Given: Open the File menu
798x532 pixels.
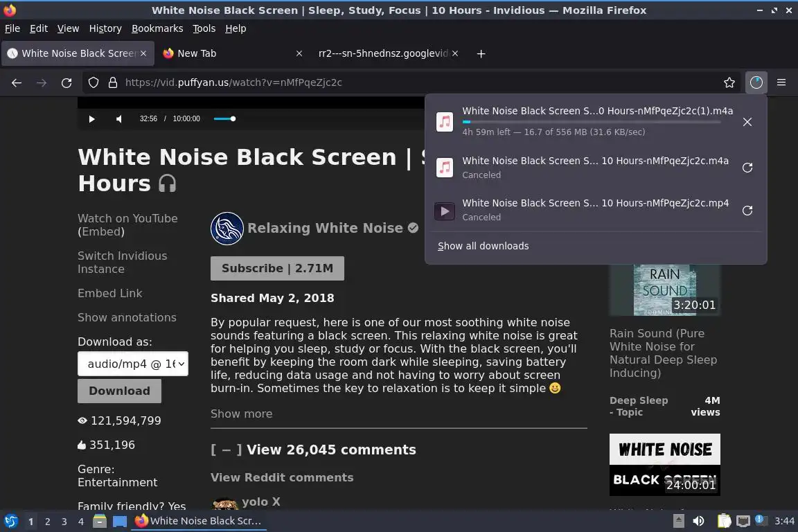Looking at the screenshot, I should 12,28.
